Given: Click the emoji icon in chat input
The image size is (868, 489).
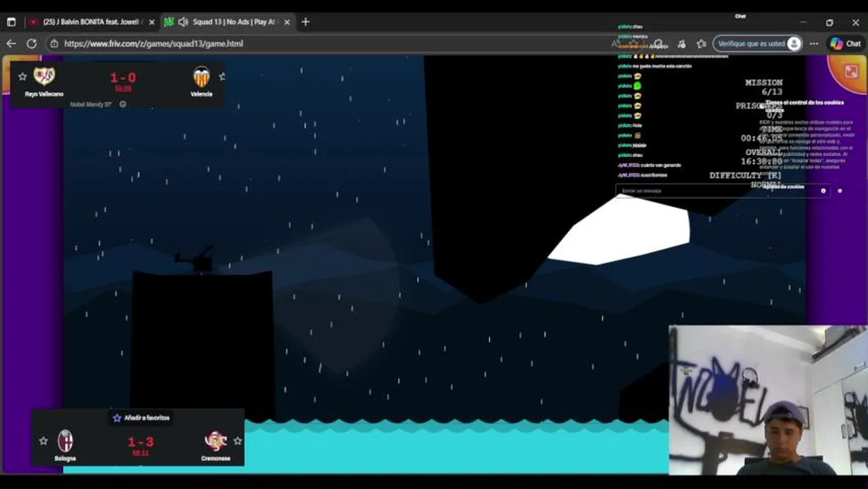Looking at the screenshot, I should [x=823, y=191].
